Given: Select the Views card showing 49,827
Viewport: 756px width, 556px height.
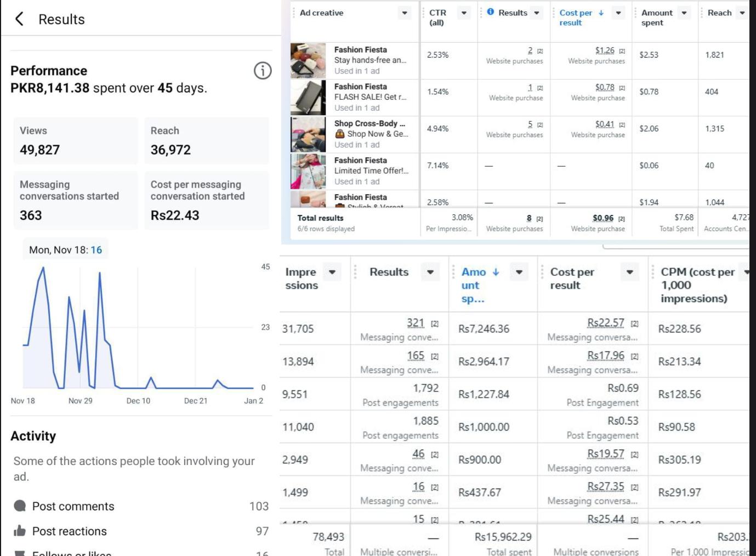Looking at the screenshot, I should coord(76,140).
